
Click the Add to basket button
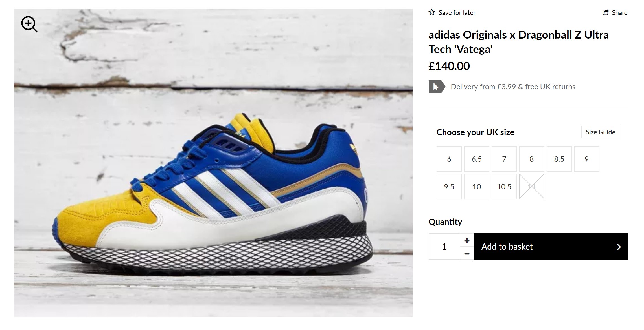[550, 247]
